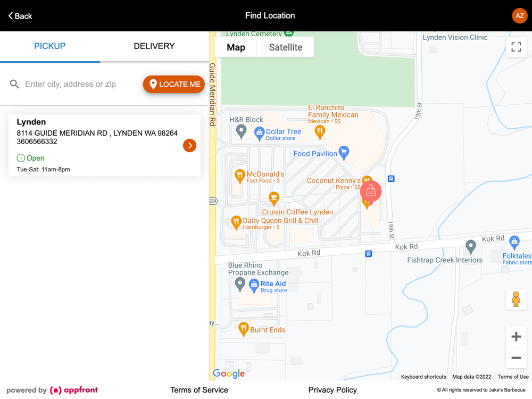Zoom in on the map
Viewport: 532px width, 399px height.
(516, 337)
